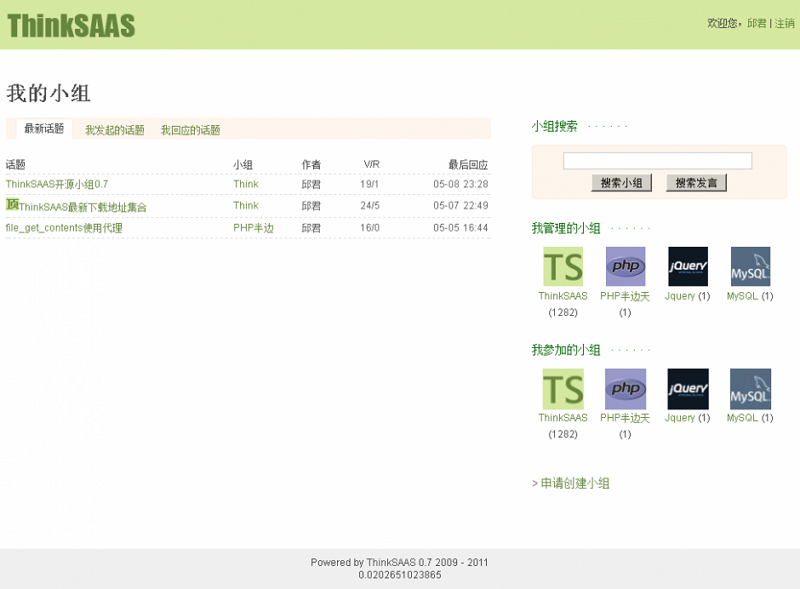The height and width of the screenshot is (589, 800).
Task: Click author 邱君 in 下载地址集合 row
Action: [x=311, y=206]
